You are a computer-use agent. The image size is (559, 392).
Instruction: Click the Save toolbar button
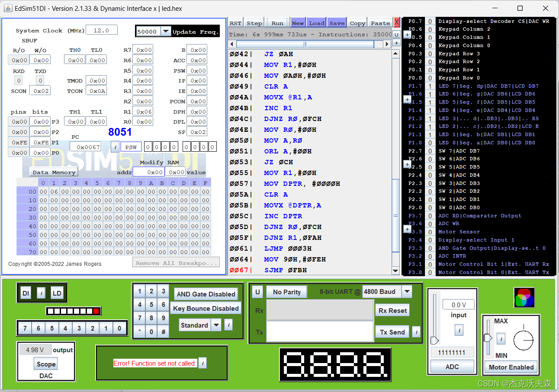337,23
